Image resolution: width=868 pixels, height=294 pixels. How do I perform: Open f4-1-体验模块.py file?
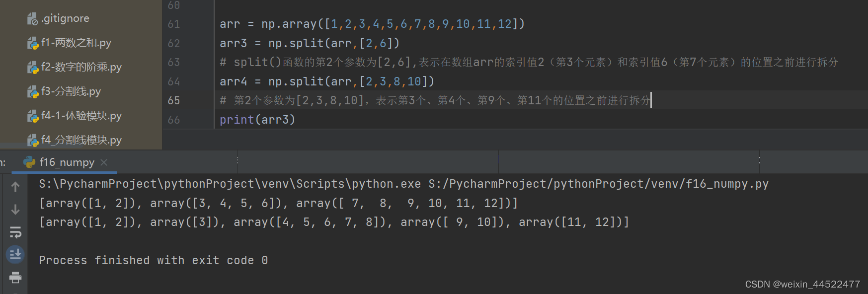81,116
